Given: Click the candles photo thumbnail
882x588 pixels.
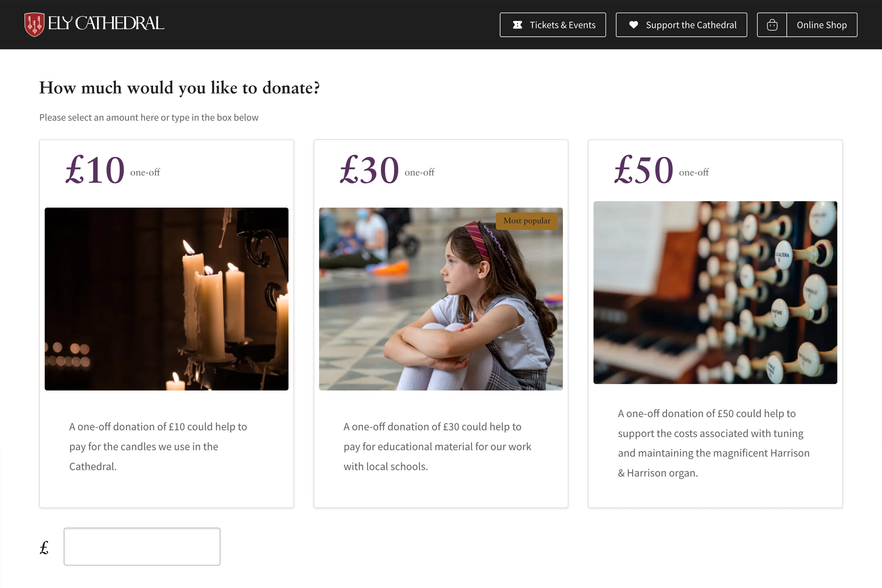Looking at the screenshot, I should click(166, 299).
